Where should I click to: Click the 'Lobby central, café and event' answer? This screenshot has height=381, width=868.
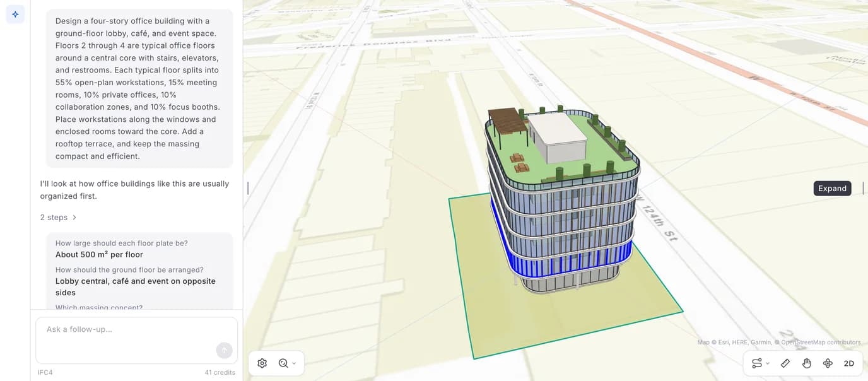coord(136,287)
